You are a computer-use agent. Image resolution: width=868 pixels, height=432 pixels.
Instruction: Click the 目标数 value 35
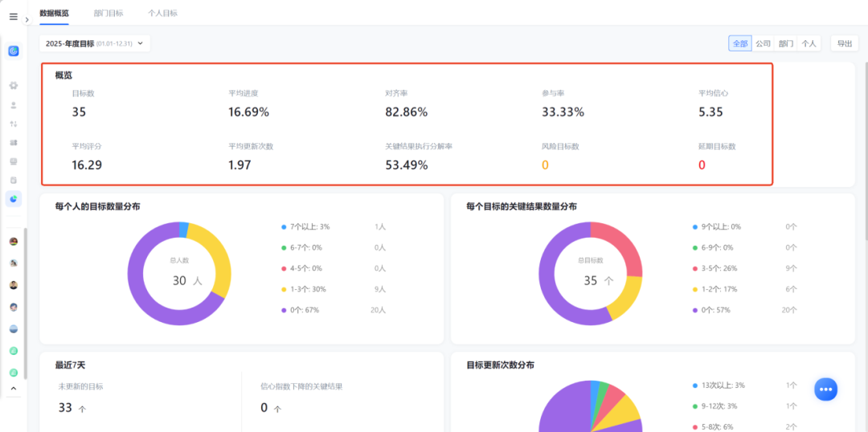click(x=79, y=112)
